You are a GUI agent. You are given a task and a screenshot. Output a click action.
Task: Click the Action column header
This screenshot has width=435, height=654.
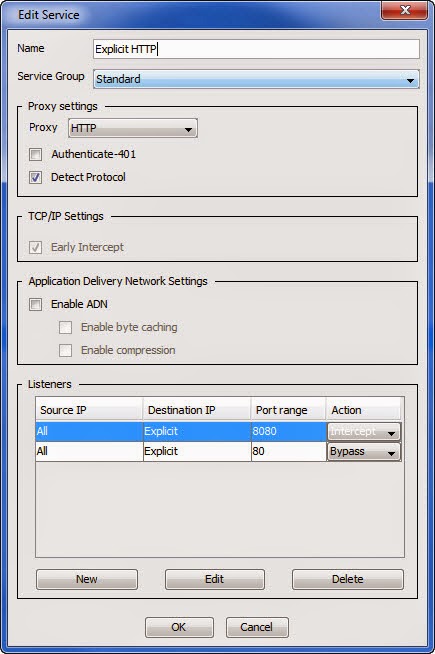pos(363,410)
